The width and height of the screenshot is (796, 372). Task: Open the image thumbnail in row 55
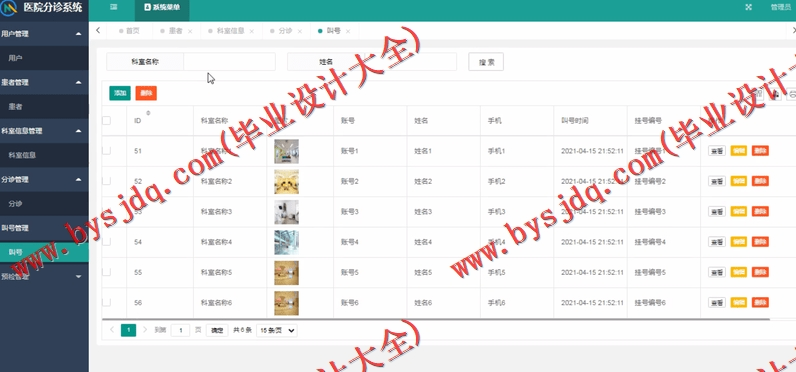[x=286, y=273]
